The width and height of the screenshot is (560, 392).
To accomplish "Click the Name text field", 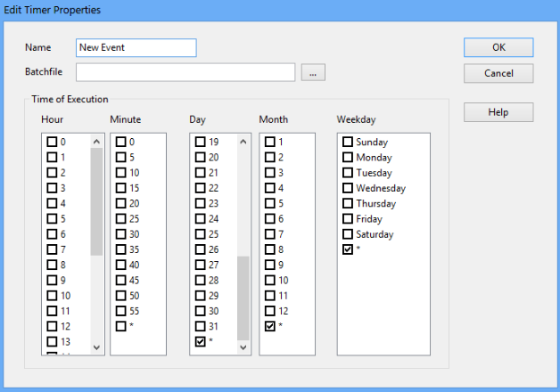I will pyautogui.click(x=136, y=47).
